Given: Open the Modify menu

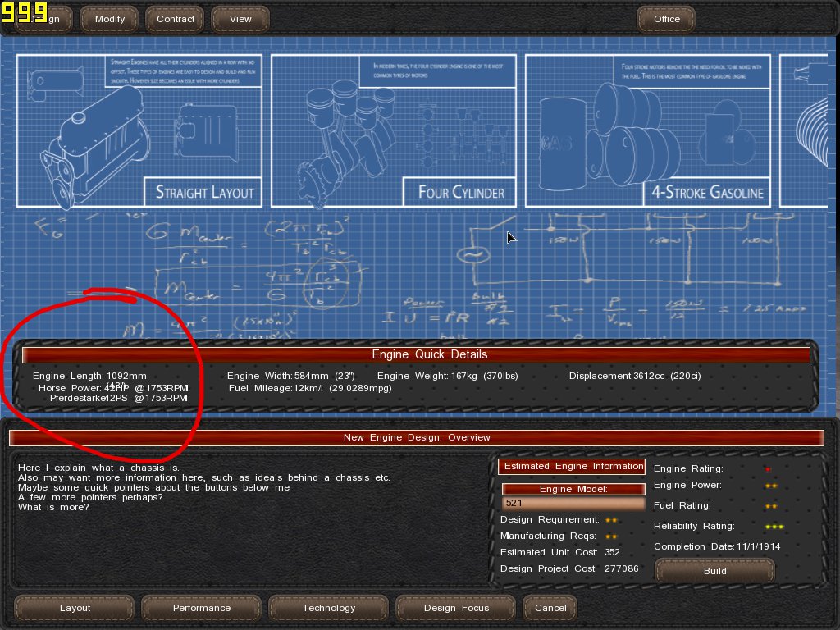Looking at the screenshot, I should click(110, 19).
